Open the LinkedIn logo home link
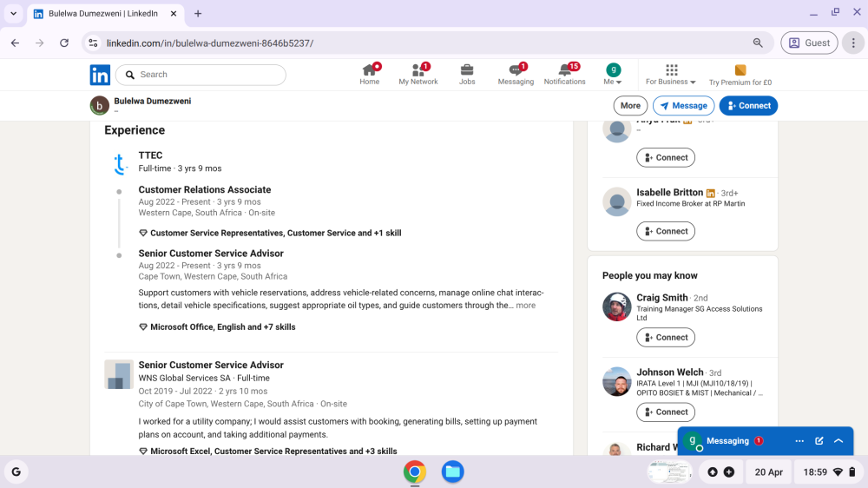Screen dimensions: 868x488 tap(100, 75)
